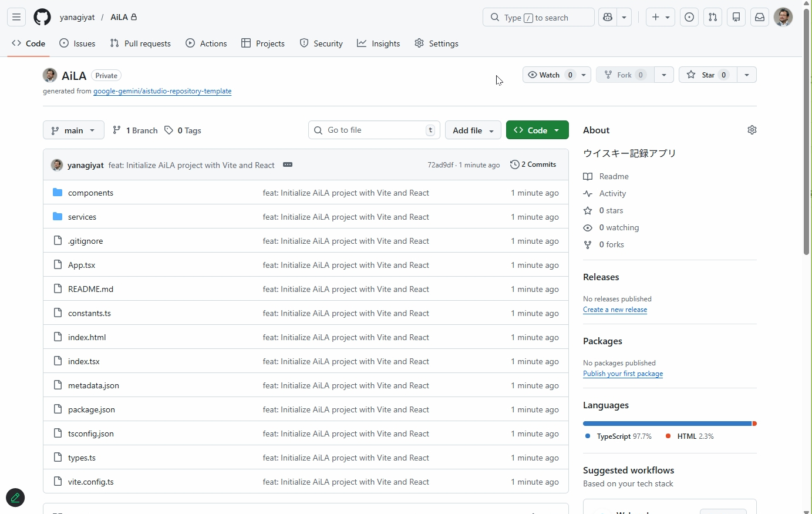Expand the Add file dropdown
The image size is (812, 514).
coord(473,130)
